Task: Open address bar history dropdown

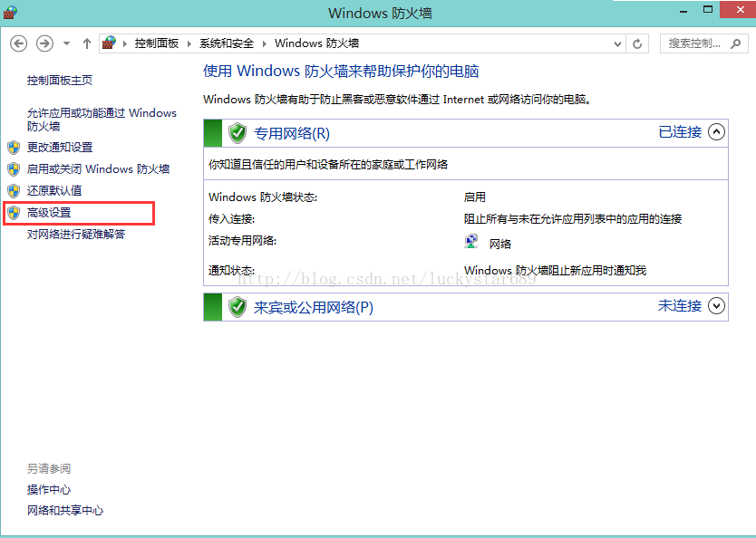Action: coord(617,43)
